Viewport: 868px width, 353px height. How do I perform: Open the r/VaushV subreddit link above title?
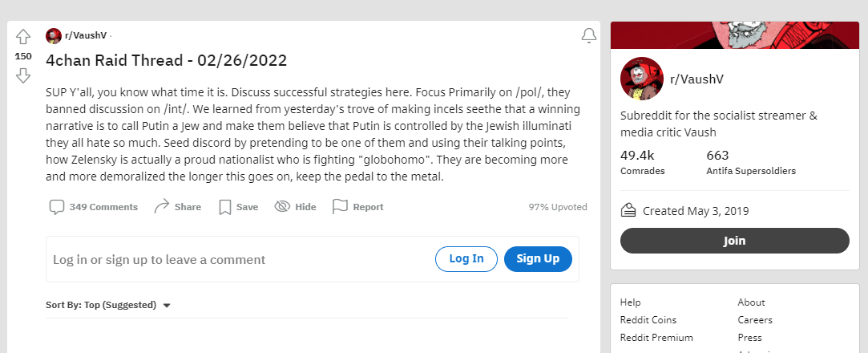coord(85,35)
